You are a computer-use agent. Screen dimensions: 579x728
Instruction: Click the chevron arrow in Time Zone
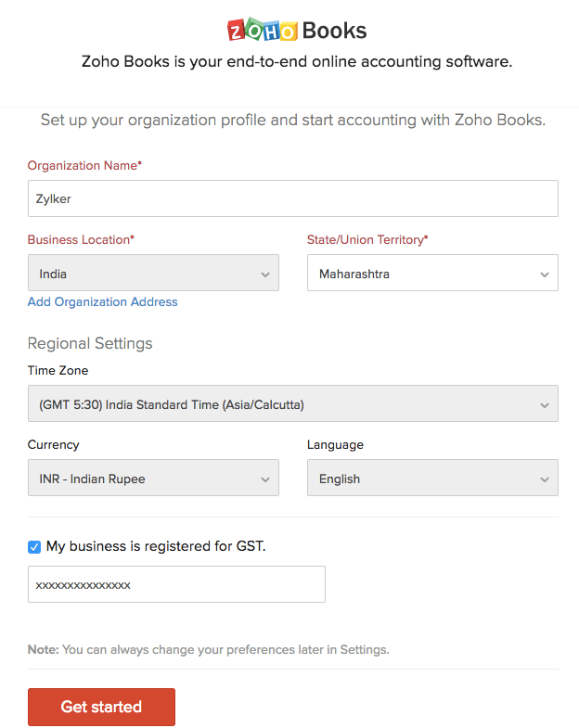tap(544, 405)
